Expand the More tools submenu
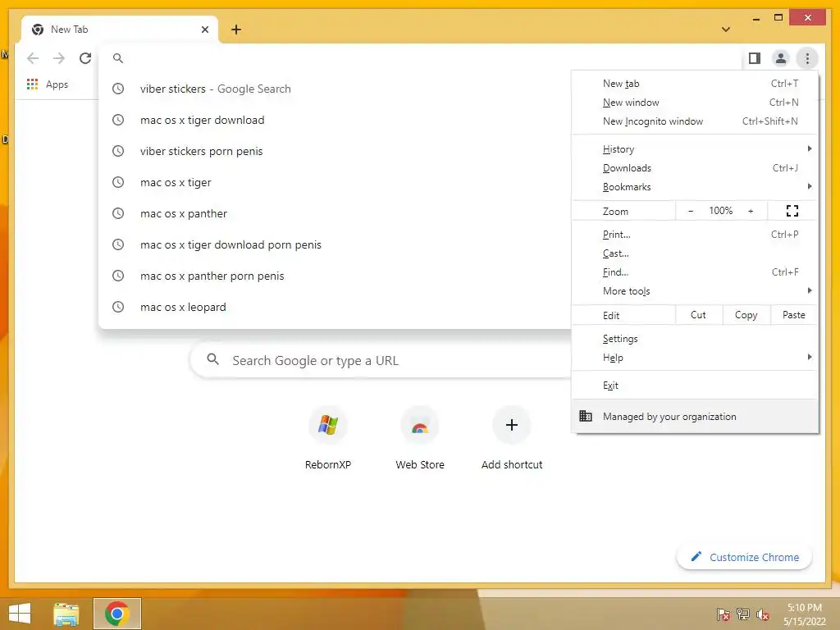 [x=695, y=291]
